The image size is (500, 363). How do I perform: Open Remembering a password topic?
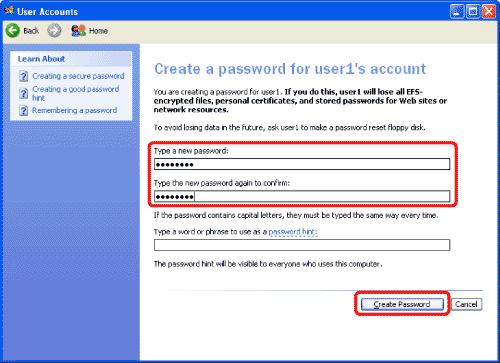click(74, 110)
